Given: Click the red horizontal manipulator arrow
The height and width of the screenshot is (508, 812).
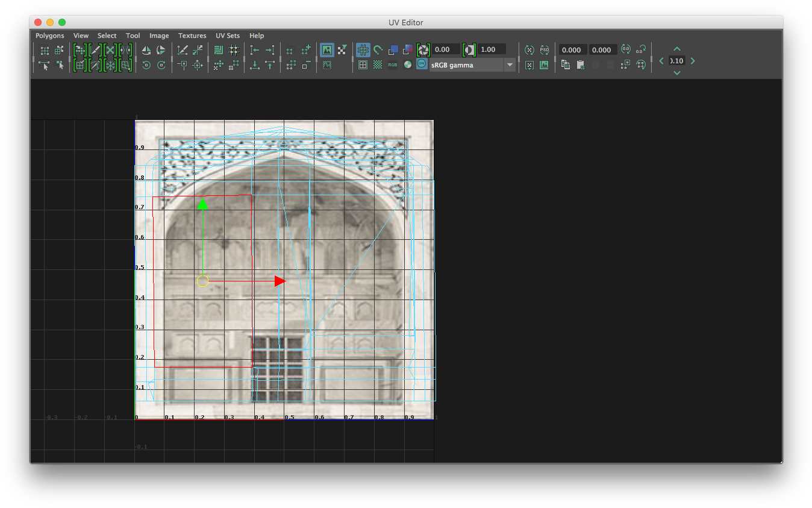Looking at the screenshot, I should click(280, 281).
